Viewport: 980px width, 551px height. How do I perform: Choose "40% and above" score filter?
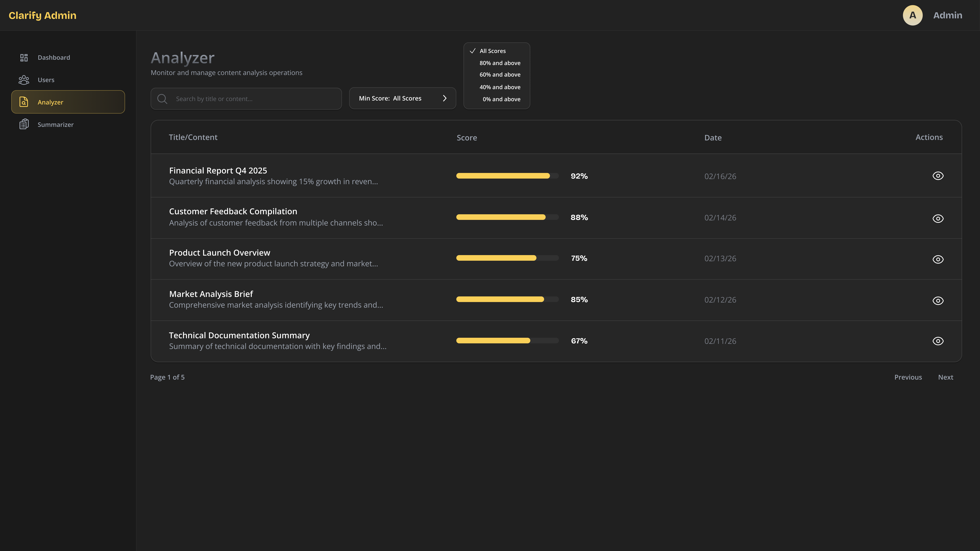point(500,87)
